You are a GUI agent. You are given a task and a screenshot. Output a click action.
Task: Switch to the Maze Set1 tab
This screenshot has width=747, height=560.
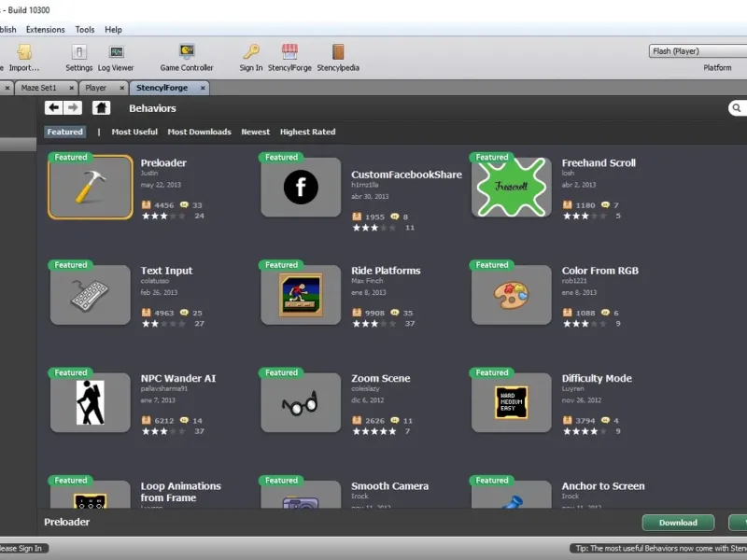click(x=38, y=88)
